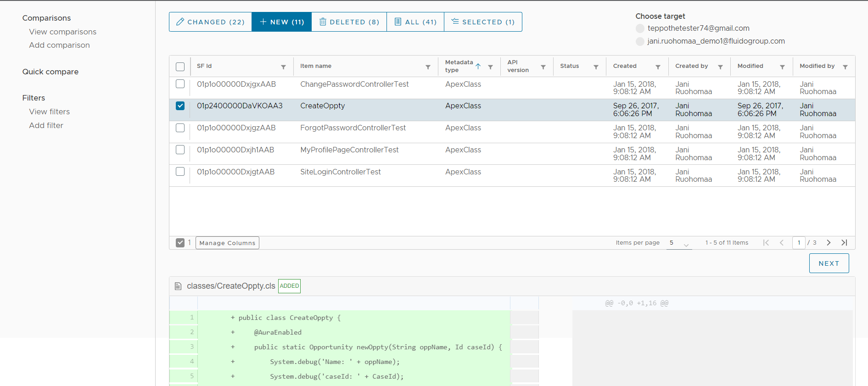Go to next page of items

pyautogui.click(x=829, y=243)
